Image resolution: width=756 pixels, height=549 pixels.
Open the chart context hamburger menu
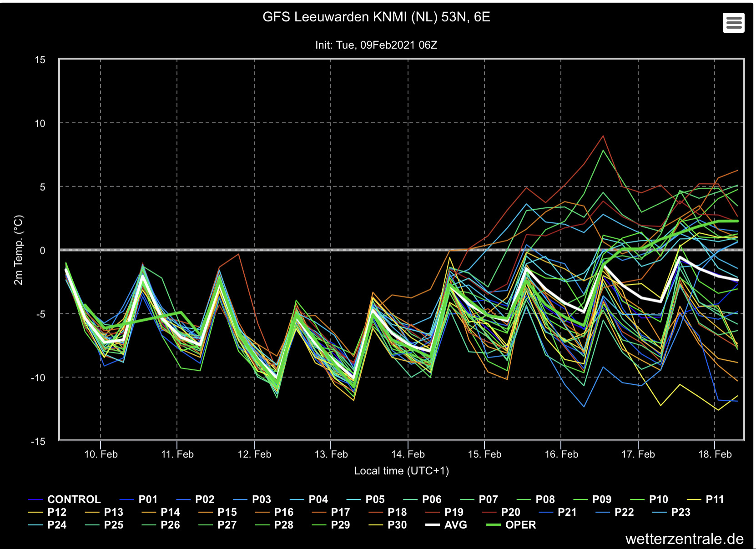click(x=733, y=22)
